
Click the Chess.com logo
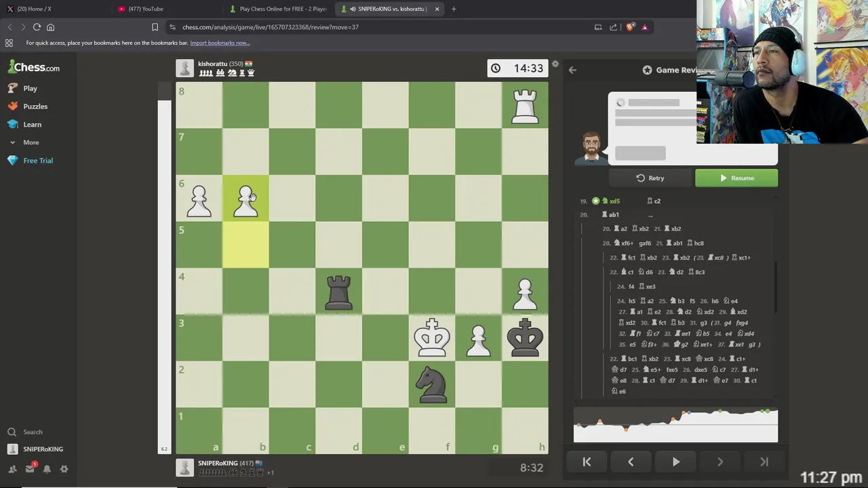[34, 67]
